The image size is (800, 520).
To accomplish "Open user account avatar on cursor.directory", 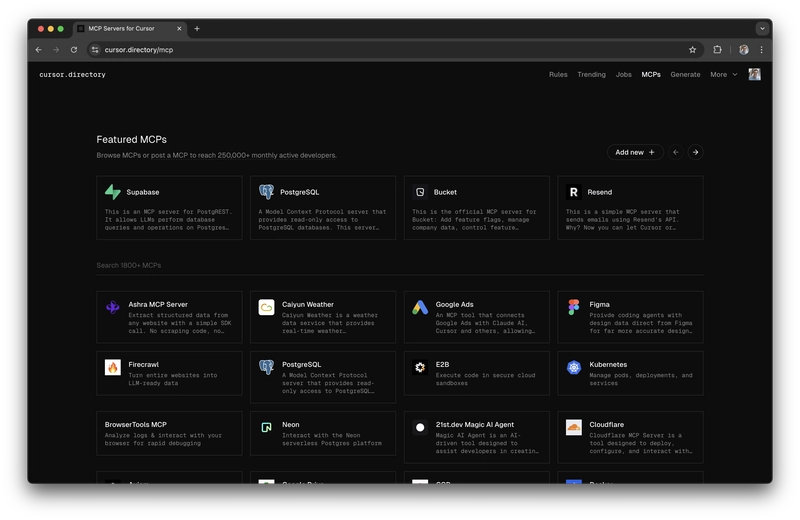I will 755,75.
